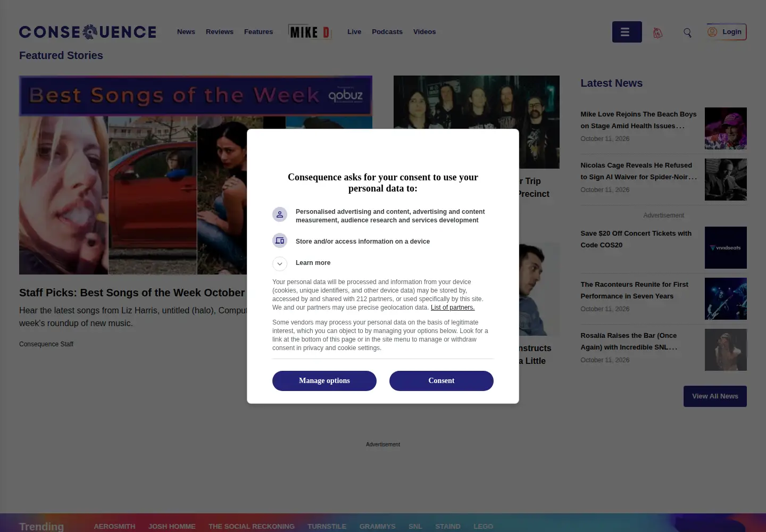Select JOSH HOMME trending tag

pyautogui.click(x=172, y=526)
